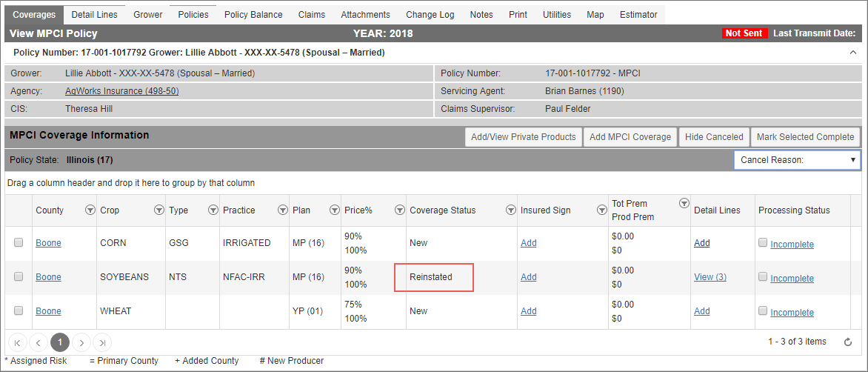Select the CORN coverage row checkbox
The height and width of the screenshot is (372, 868).
pyautogui.click(x=19, y=242)
